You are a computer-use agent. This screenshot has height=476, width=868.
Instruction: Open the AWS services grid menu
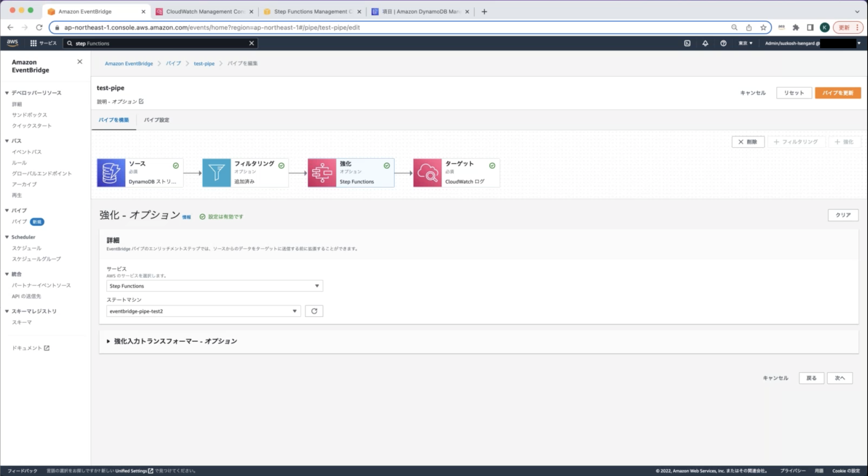33,43
